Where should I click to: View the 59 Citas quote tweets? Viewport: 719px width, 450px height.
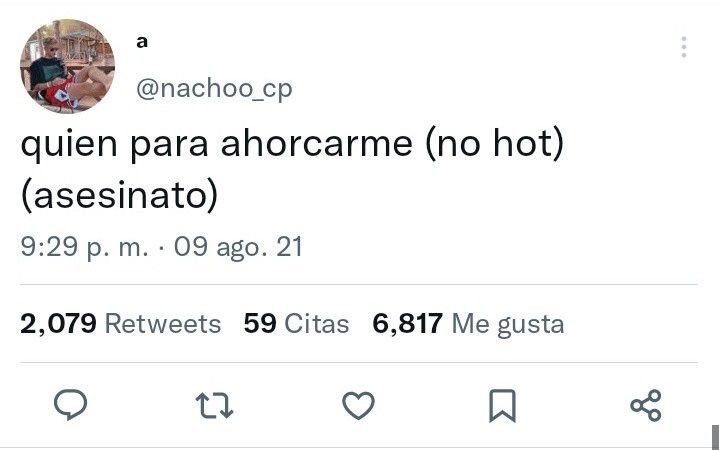(296, 323)
